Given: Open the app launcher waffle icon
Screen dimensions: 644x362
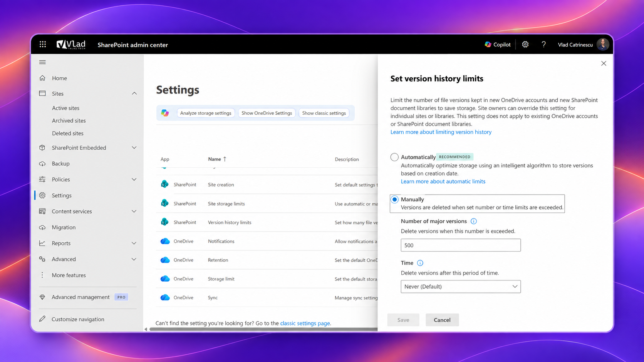Looking at the screenshot, I should coord(43,45).
